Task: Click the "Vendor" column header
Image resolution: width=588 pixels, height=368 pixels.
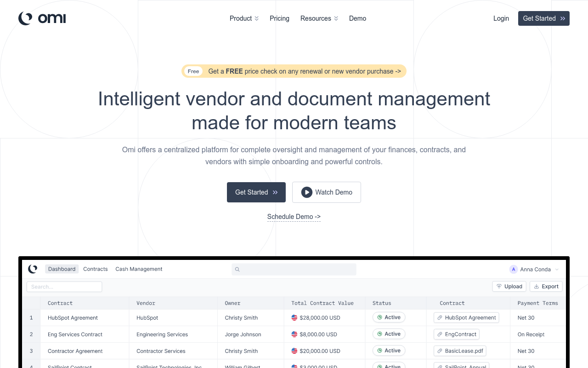Action: click(146, 303)
